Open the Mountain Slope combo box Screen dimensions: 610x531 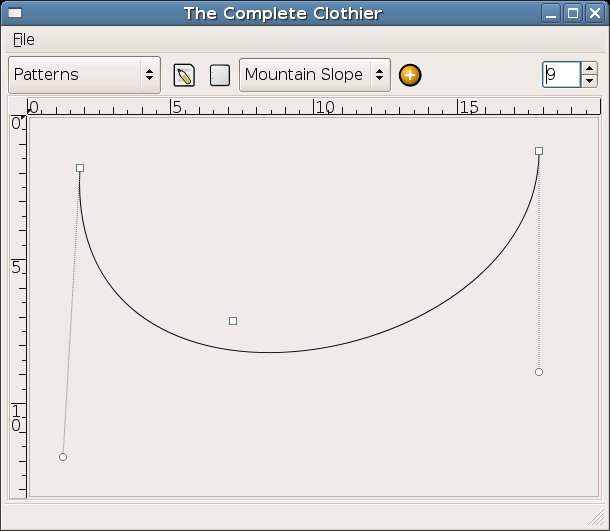pyautogui.click(x=315, y=75)
